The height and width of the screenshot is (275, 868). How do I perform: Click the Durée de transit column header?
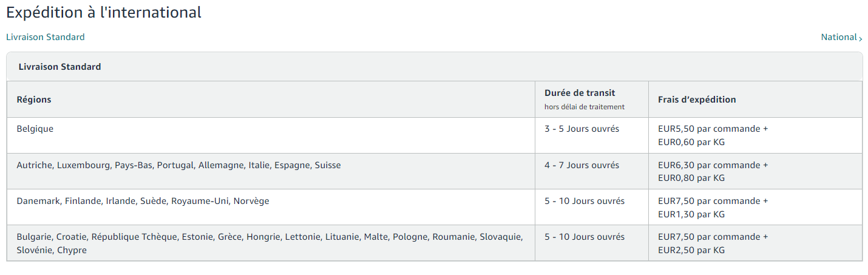coord(580,93)
